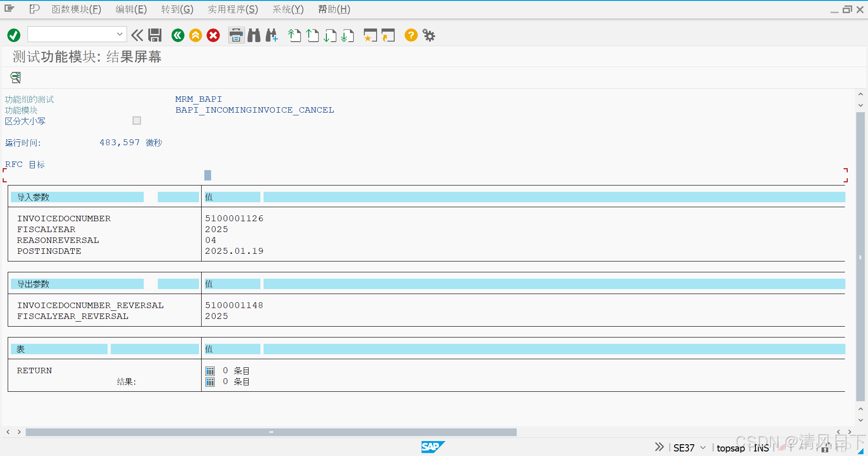Open the Customize Local Layout gear icon

tap(428, 35)
